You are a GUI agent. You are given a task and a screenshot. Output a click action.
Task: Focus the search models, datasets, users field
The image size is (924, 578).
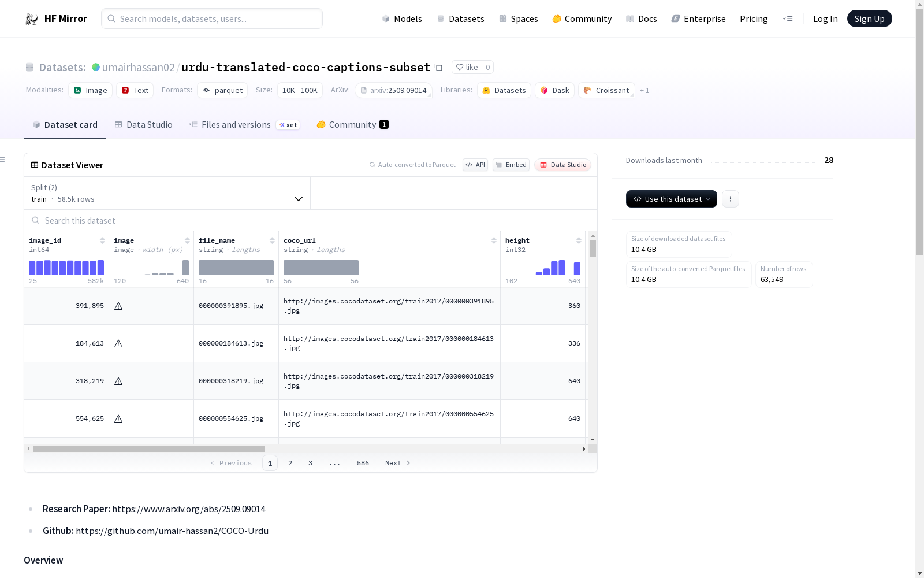212,18
